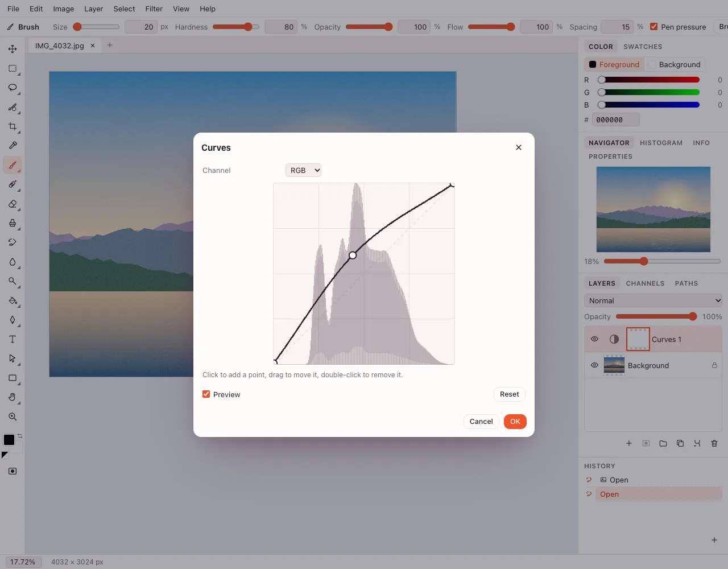
Task: Cancel the Curves dialog
Action: pyautogui.click(x=481, y=422)
